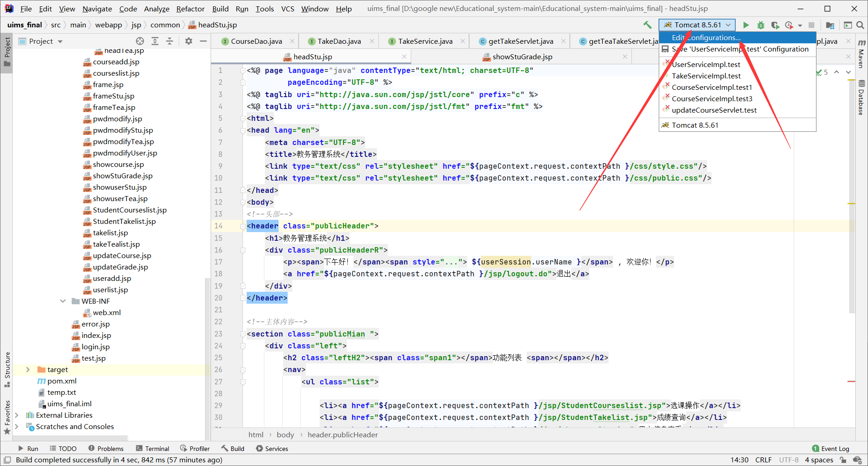
Task: Open the Terminal tool window
Action: click(x=153, y=448)
